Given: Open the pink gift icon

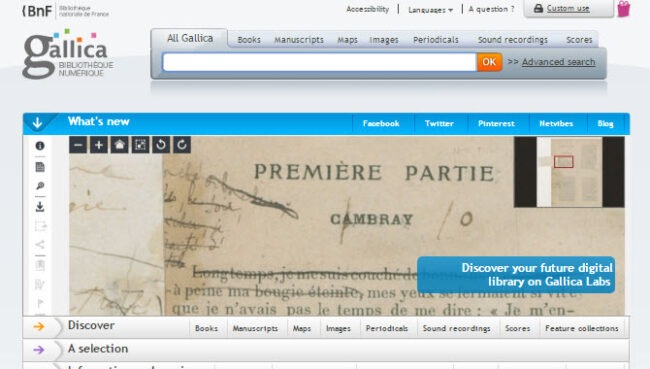Looking at the screenshot, I should 623,9.
